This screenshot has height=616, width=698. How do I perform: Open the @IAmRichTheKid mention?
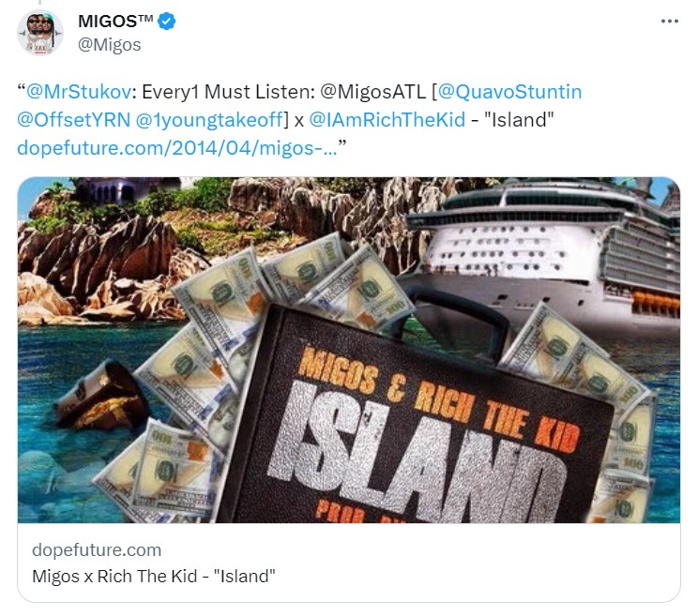pos(387,120)
